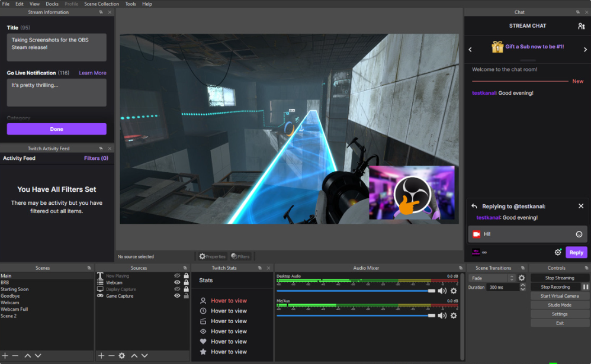Open the Learn More link
This screenshot has height=364, width=591.
pyautogui.click(x=92, y=73)
